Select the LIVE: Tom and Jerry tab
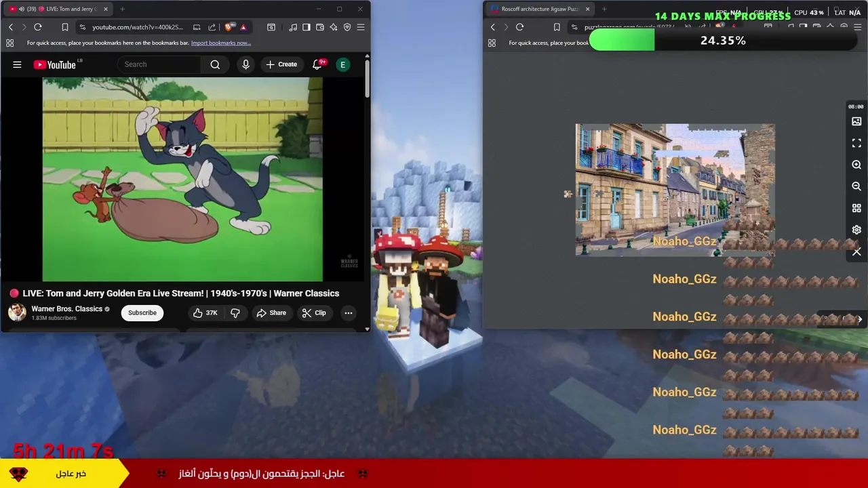The height and width of the screenshot is (488, 868). (x=58, y=9)
